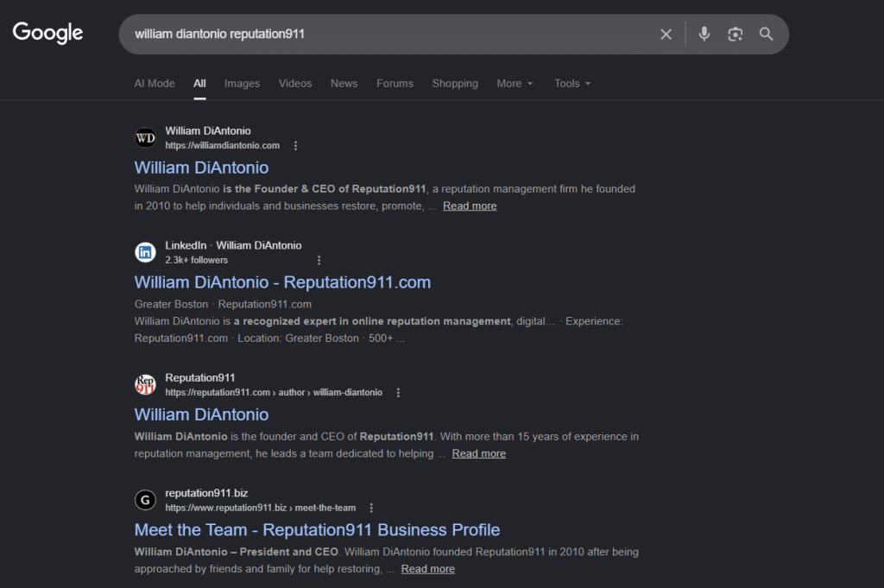Click Read more on 15 years experience snippet
This screenshot has height=588, width=884.
click(478, 453)
